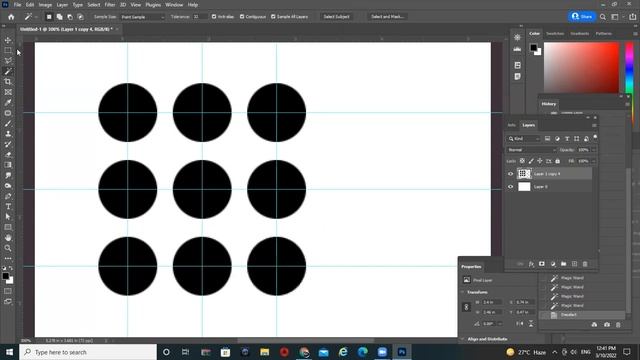Create new group folder icon
The image size is (640, 360).
click(x=564, y=264)
